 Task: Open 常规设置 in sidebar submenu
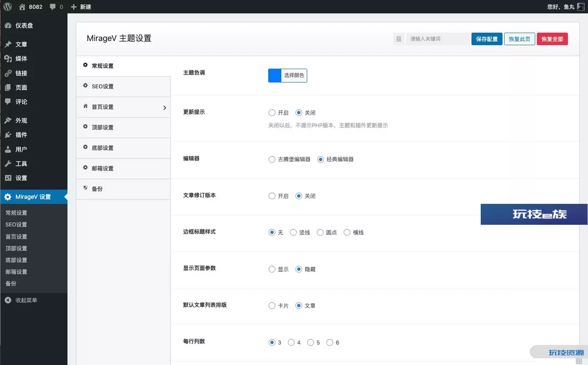16,213
